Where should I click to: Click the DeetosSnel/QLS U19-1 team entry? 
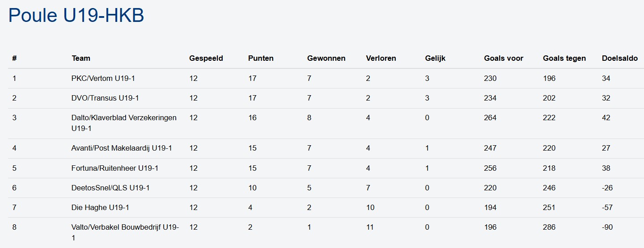(x=110, y=188)
